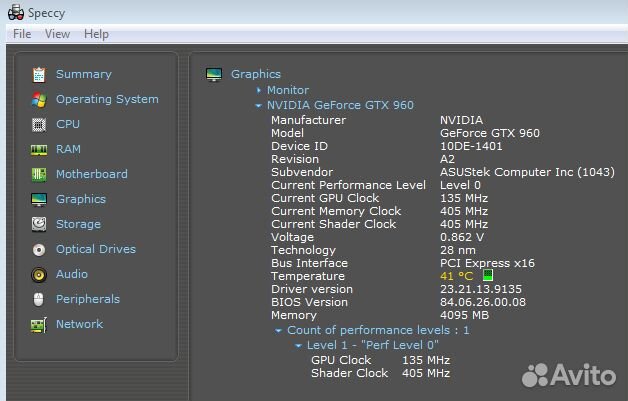Click the Current GPU Clock row label
The image size is (628, 401).
pos(325,198)
